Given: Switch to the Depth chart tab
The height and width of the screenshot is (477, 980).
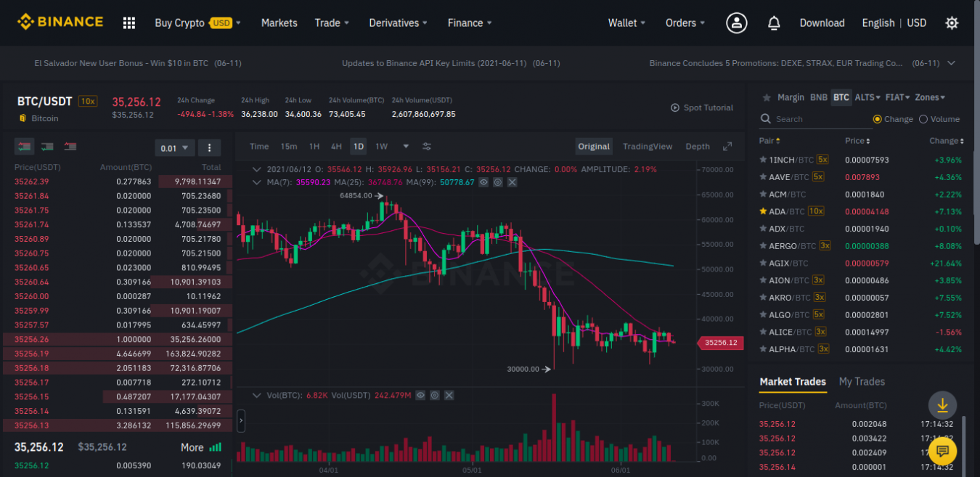Looking at the screenshot, I should (698, 147).
